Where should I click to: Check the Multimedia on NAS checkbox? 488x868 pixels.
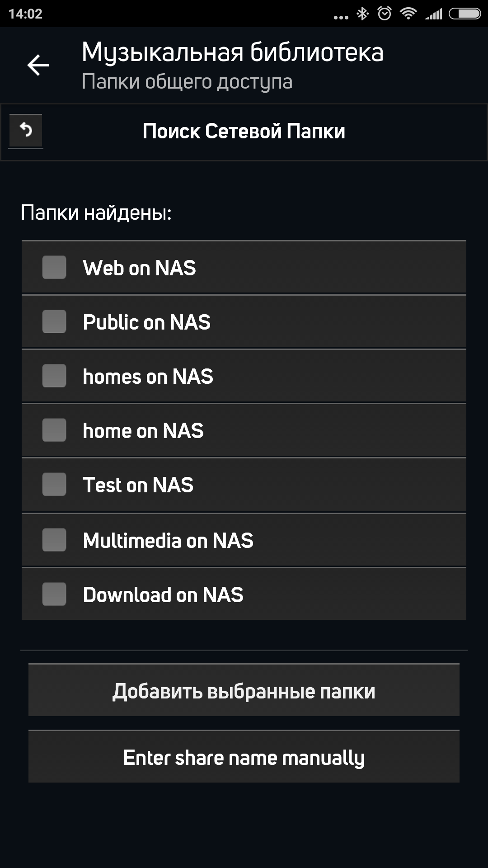[x=54, y=540]
